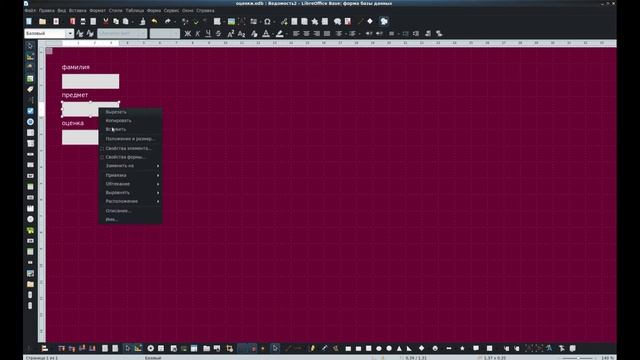Click the radio button control tool in sidebar
Screen dimensions: 640x360
30,122
